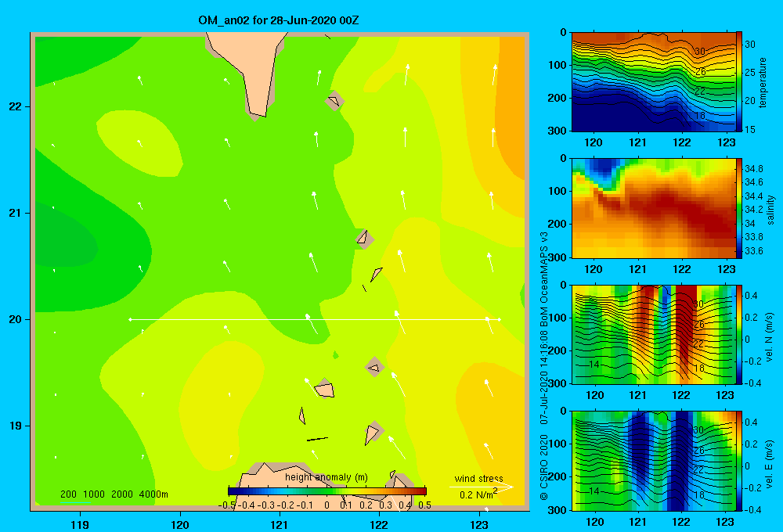Click the white transect line at 20°N
This screenshot has width=783, height=532.
tap(315, 319)
